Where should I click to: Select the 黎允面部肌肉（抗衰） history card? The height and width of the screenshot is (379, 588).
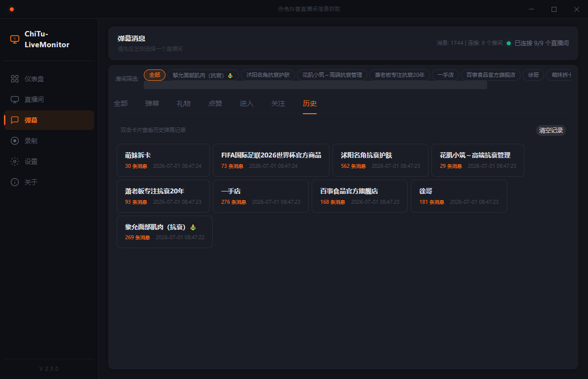[x=164, y=232]
